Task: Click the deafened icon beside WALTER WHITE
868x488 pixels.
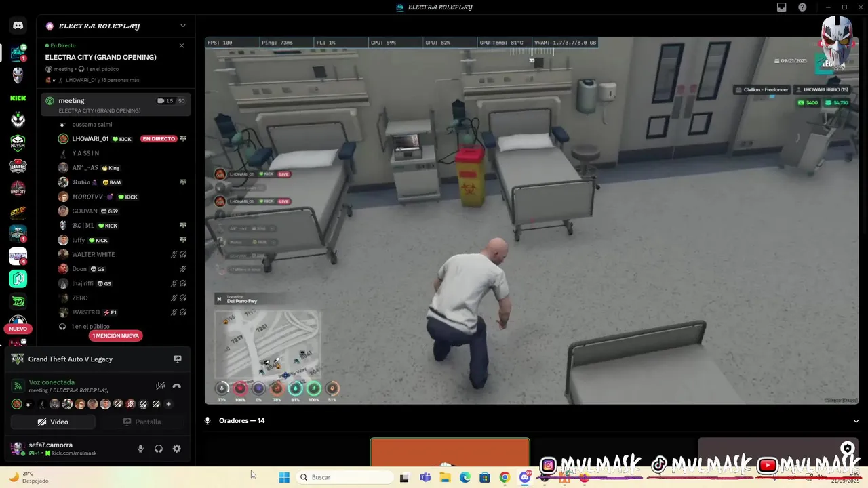Action: (x=183, y=254)
